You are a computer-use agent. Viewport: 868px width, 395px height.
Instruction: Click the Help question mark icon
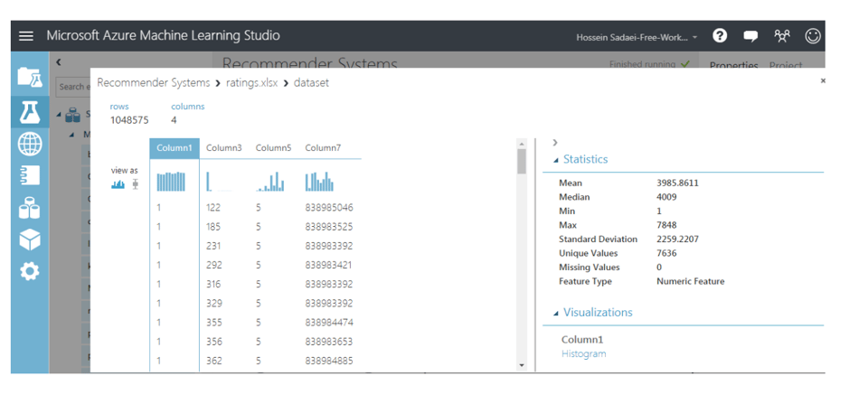[720, 36]
